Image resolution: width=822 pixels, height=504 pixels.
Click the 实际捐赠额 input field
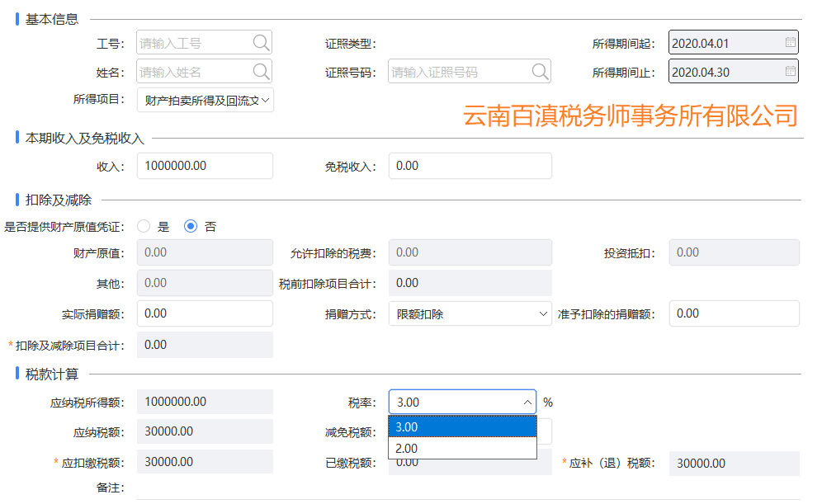pyautogui.click(x=205, y=313)
